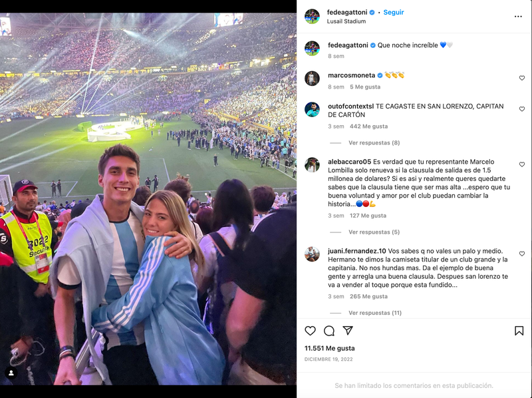The image size is (532, 398).
Task: Expand 'Ver respuestas (5)' replies
Action: 374,232
